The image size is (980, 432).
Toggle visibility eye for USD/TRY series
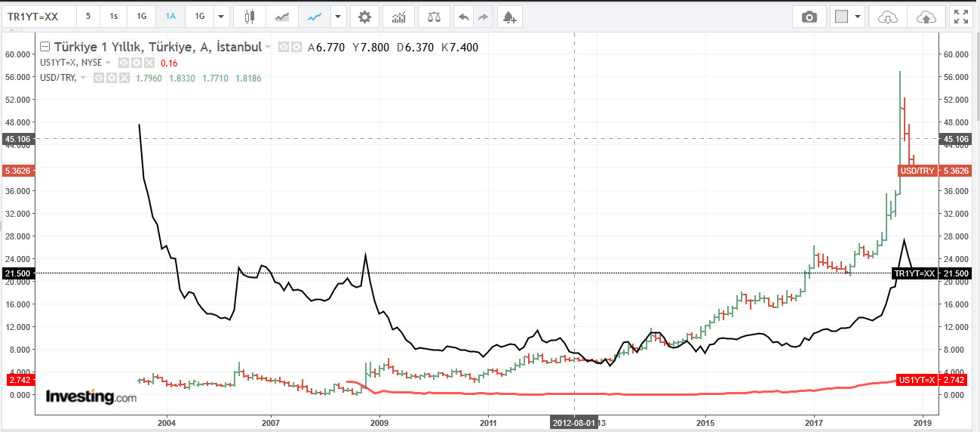(99, 78)
